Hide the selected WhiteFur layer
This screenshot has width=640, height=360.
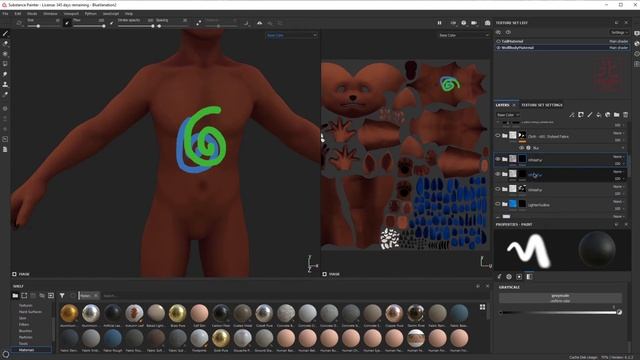(x=498, y=159)
